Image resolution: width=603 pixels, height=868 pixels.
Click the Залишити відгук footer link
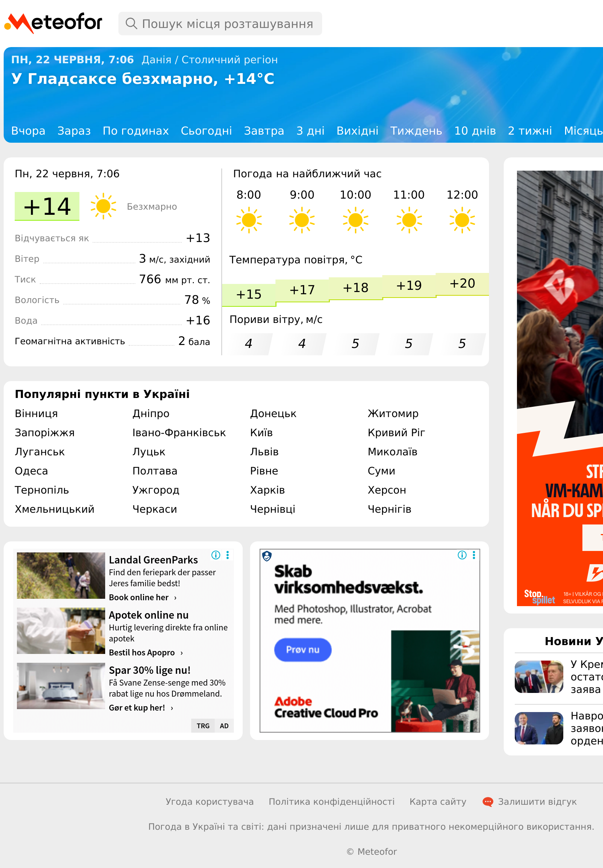click(x=537, y=801)
